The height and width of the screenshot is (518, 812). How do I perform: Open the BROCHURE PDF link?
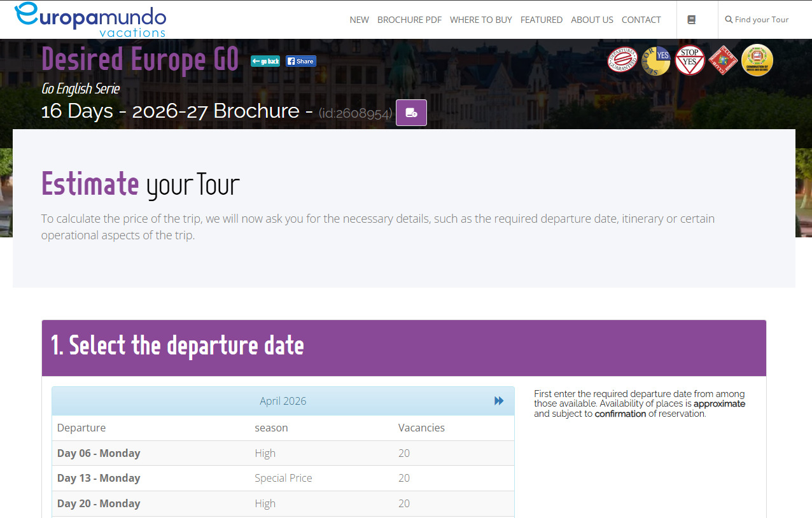[409, 20]
